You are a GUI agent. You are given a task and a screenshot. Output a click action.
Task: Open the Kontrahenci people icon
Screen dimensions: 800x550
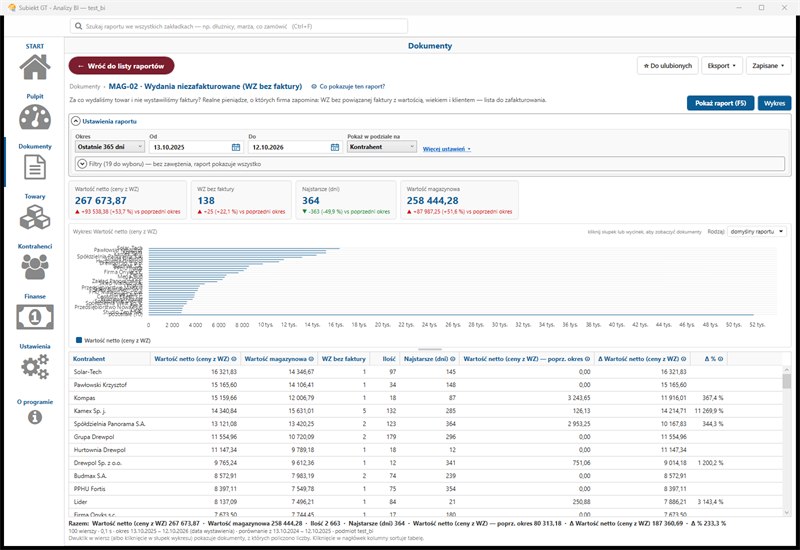coord(35,267)
